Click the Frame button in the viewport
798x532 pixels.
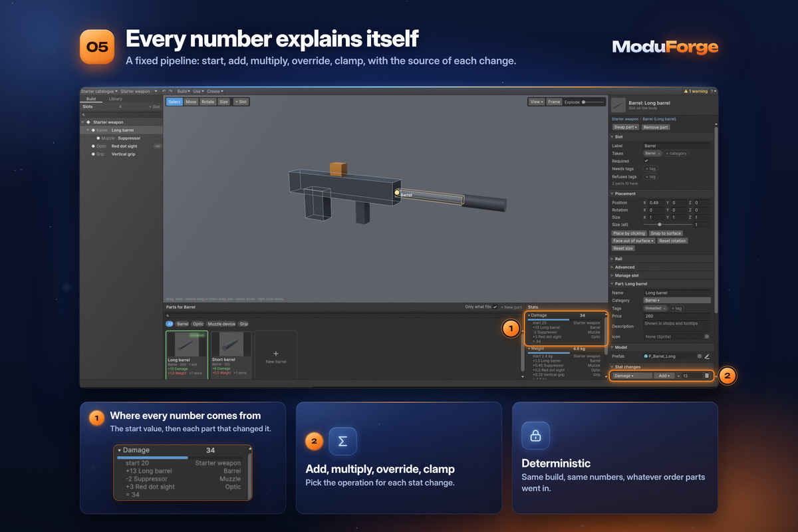[x=554, y=102]
